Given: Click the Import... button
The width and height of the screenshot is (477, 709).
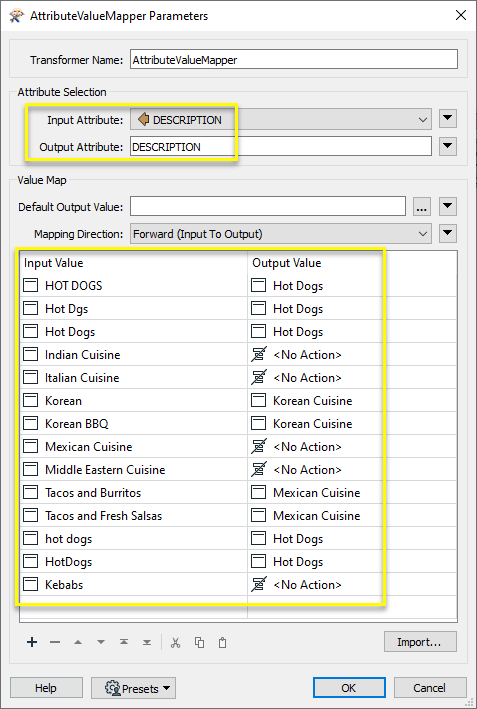Looking at the screenshot, I should click(420, 642).
